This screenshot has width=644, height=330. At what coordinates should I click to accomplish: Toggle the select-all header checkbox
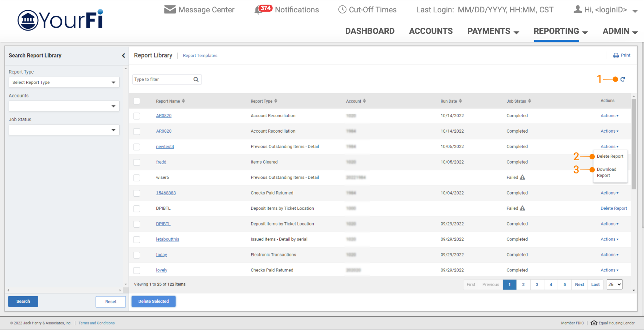point(137,101)
